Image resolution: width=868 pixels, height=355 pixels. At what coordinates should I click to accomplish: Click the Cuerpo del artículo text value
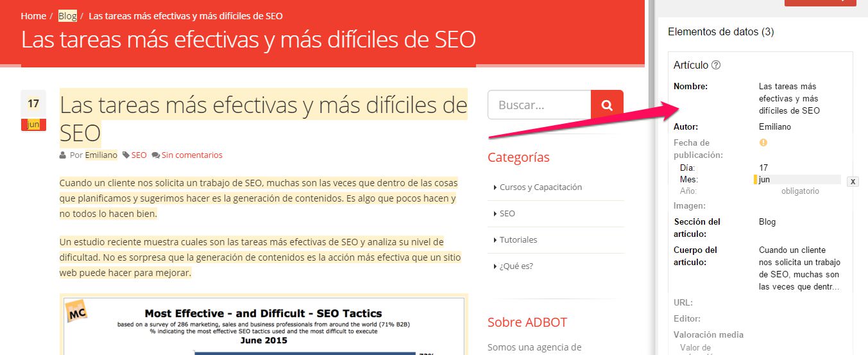pyautogui.click(x=801, y=268)
